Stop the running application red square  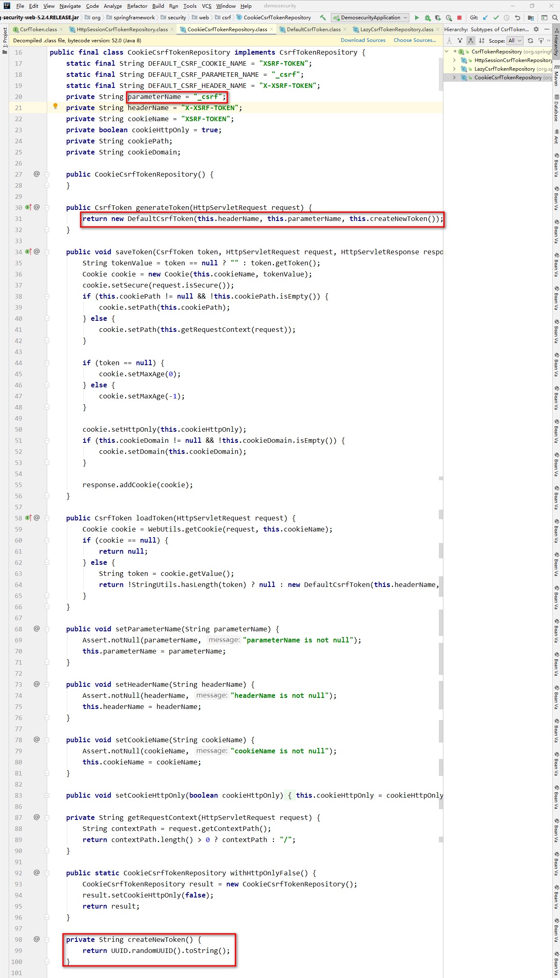[459, 18]
